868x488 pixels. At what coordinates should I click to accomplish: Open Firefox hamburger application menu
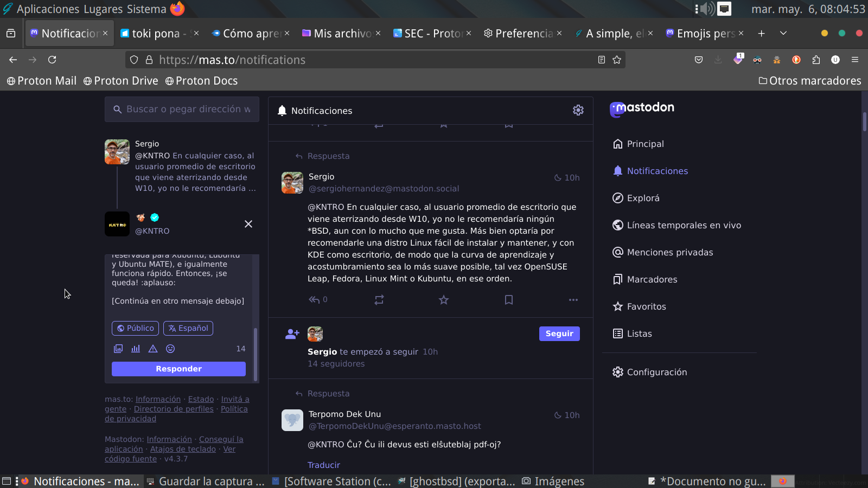point(855,60)
